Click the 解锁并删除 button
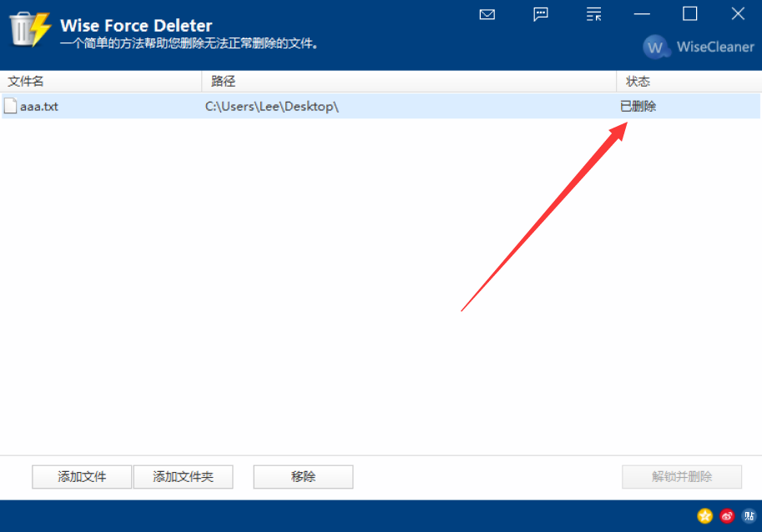Image resolution: width=762 pixels, height=532 pixels. pyautogui.click(x=682, y=477)
